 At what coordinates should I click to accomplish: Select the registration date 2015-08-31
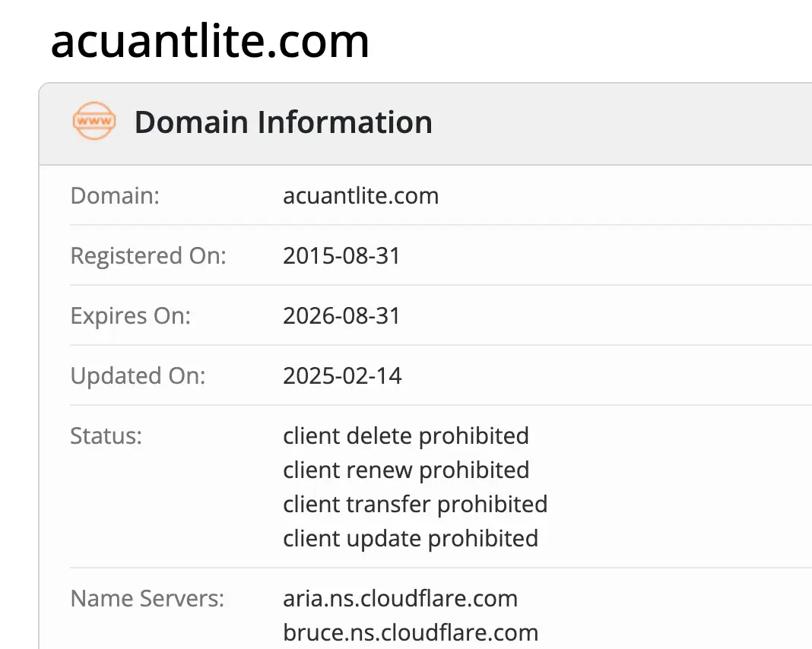341,256
